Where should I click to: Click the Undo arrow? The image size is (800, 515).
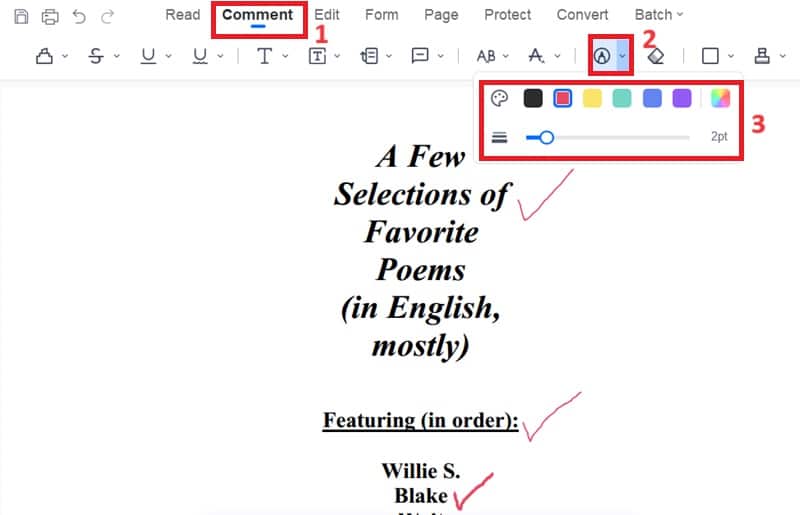click(x=79, y=16)
